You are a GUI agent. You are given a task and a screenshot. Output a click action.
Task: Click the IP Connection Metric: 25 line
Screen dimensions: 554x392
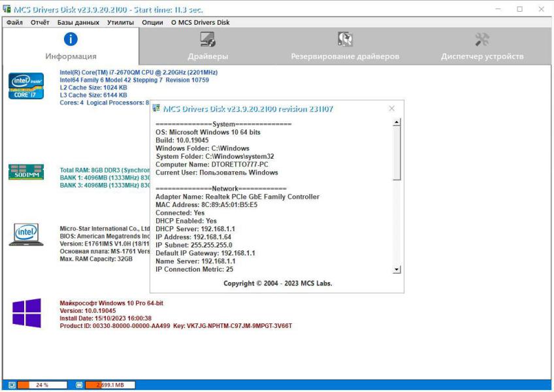pyautogui.click(x=194, y=269)
